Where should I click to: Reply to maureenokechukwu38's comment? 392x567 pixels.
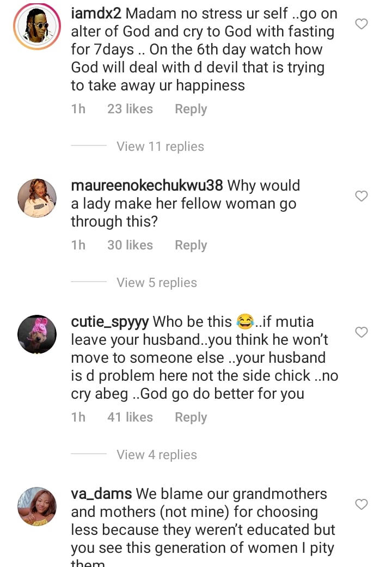191,245
